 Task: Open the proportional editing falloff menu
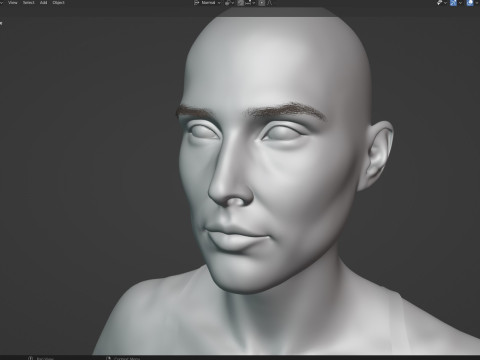tap(269, 3)
